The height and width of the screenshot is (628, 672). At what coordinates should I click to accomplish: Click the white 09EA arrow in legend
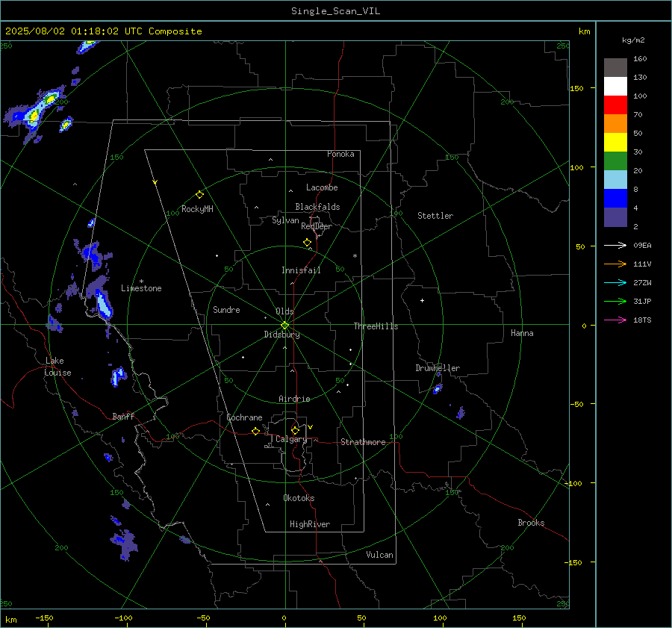[x=615, y=246]
